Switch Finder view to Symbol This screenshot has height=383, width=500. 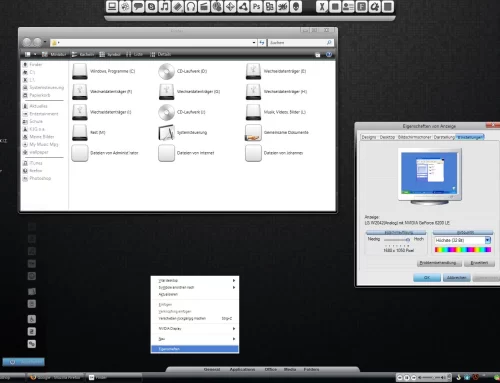point(110,54)
